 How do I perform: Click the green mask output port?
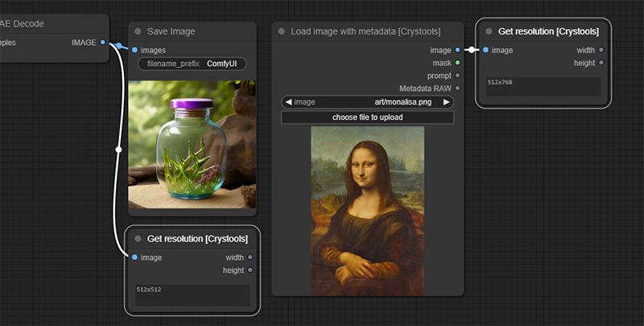coord(458,63)
